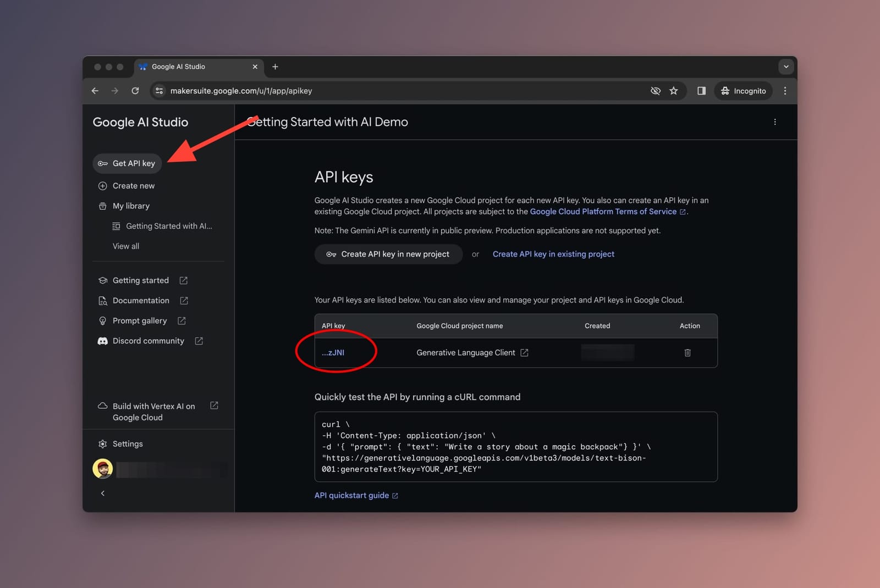Bookmark this page with the star icon
This screenshot has height=588, width=880.
[x=673, y=91]
